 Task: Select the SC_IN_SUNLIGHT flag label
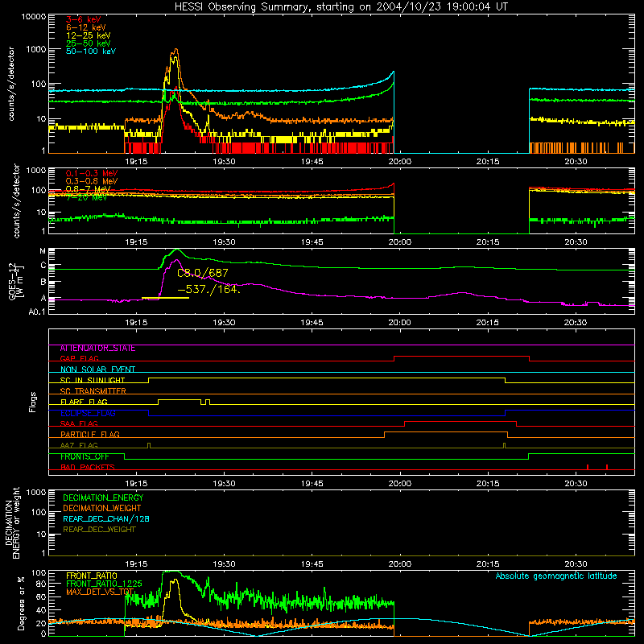tap(93, 380)
